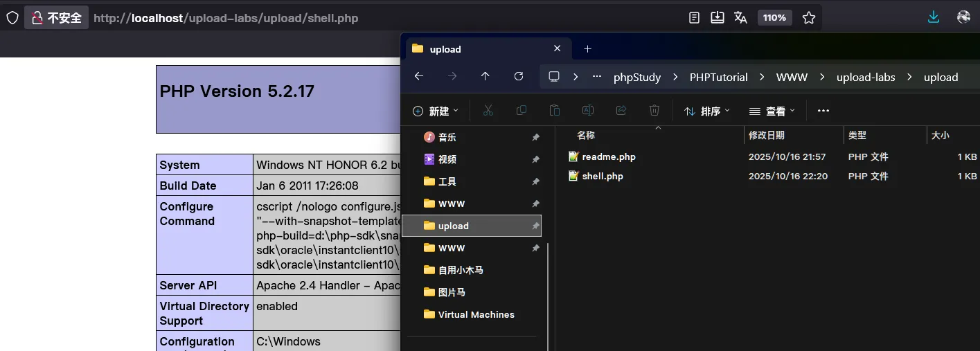The width and height of the screenshot is (980, 351).
Task: Click the 不安全 site security indicator
Action: pyautogui.click(x=57, y=18)
